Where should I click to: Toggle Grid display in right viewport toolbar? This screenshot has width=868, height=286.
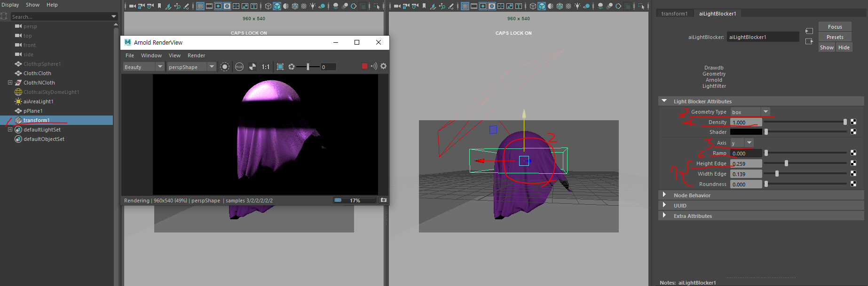[465, 6]
